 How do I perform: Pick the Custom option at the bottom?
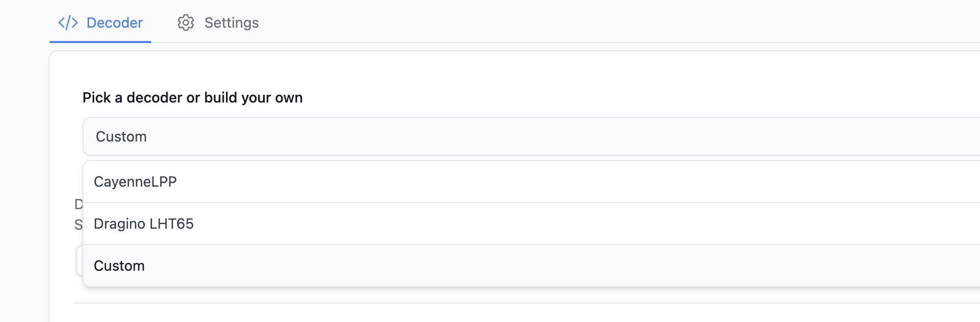click(119, 266)
